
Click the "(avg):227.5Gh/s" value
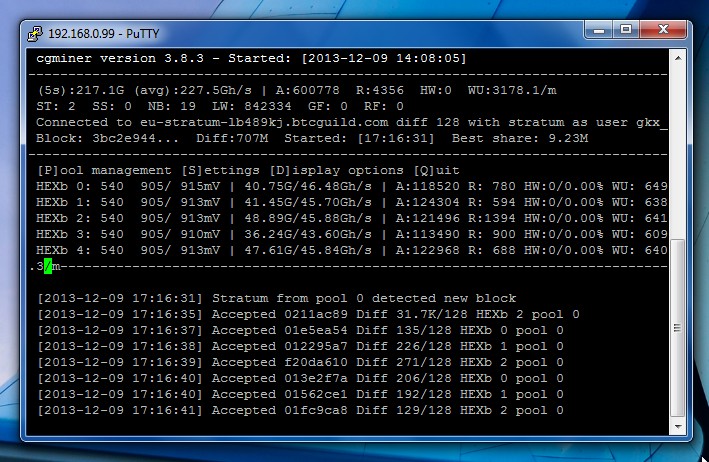tap(193, 90)
